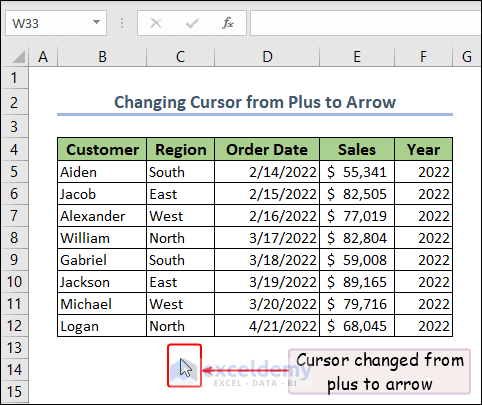Click the Select All corner triangle
Viewport: 482px width, 405px height.
pyautogui.click(x=19, y=57)
